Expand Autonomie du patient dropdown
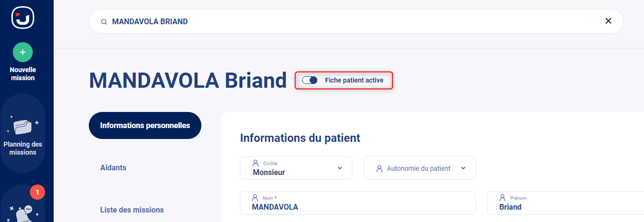This screenshot has width=644, height=222. click(x=419, y=168)
